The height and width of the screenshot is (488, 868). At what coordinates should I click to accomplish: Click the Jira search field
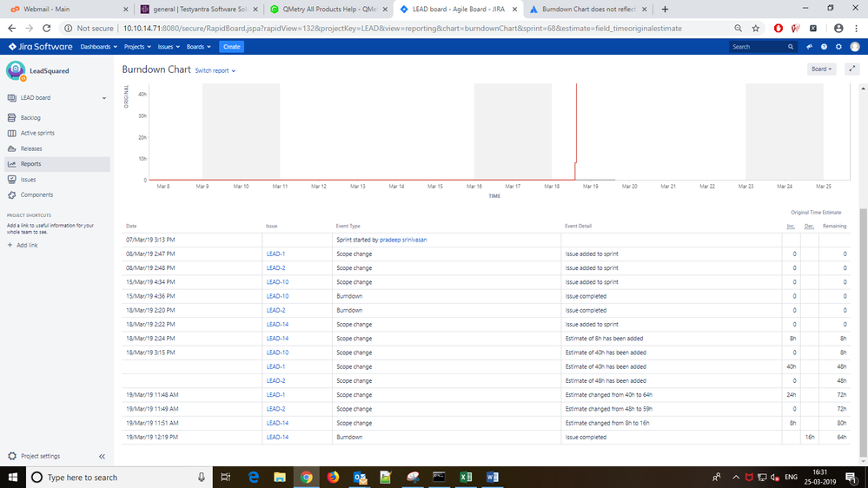pyautogui.click(x=762, y=47)
